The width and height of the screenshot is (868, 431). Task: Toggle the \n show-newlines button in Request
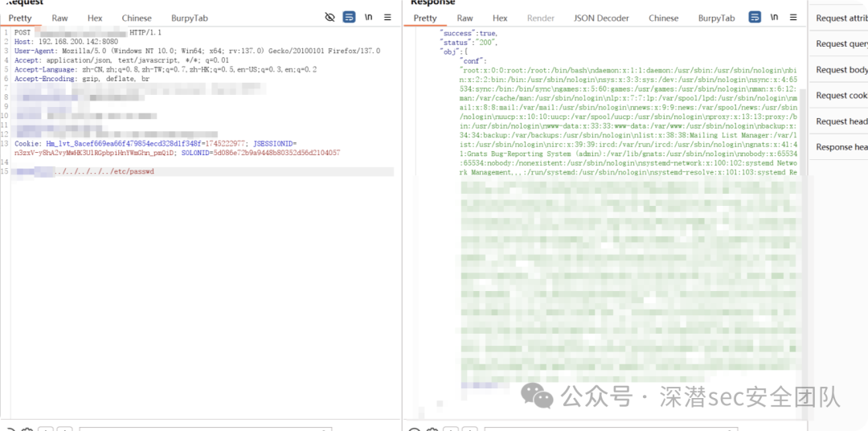click(368, 17)
